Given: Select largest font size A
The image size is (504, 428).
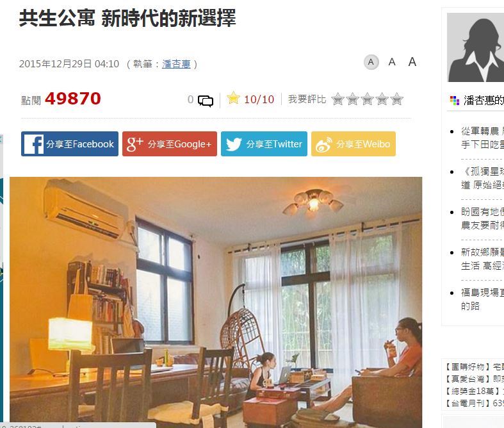Looking at the screenshot, I should coord(412,62).
